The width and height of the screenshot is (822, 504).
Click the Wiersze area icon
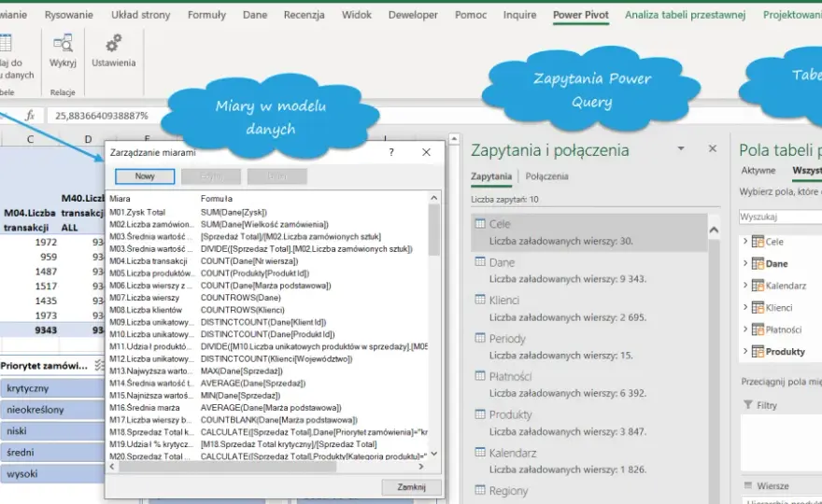[x=748, y=485]
